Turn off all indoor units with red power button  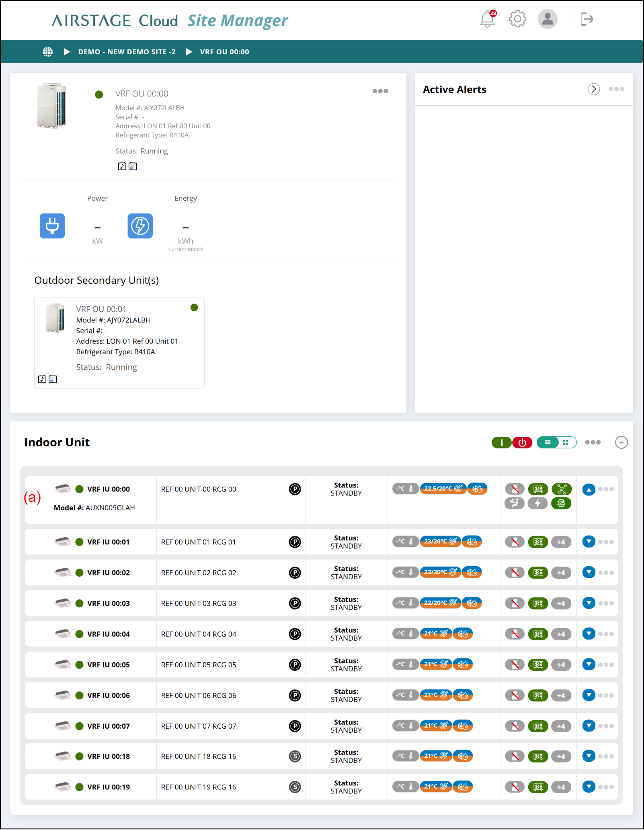tap(522, 443)
